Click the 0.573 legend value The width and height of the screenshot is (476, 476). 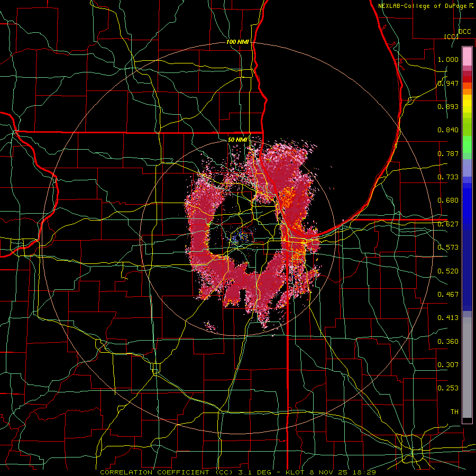tap(448, 248)
